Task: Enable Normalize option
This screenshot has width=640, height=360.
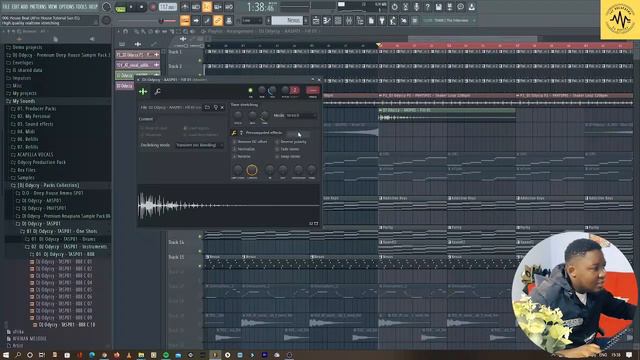Action: click(x=244, y=149)
